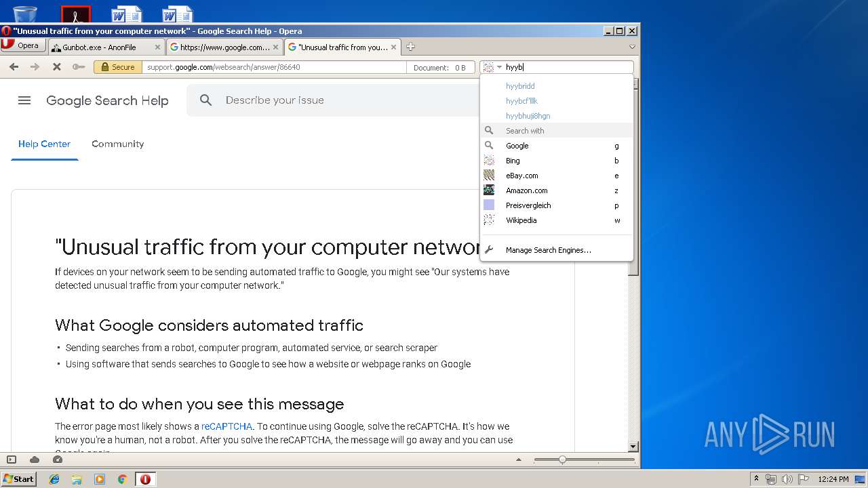Open the Windows Start menu

pyautogui.click(x=19, y=479)
